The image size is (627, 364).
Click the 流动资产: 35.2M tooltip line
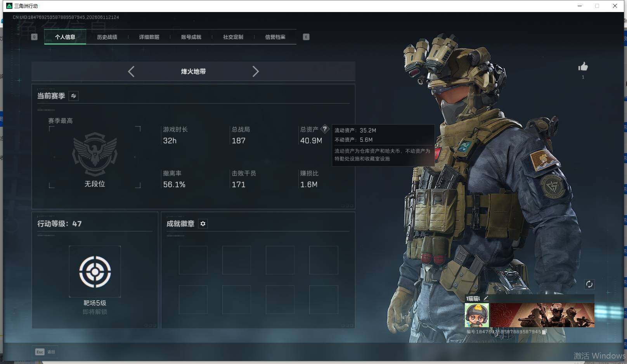pyautogui.click(x=355, y=130)
